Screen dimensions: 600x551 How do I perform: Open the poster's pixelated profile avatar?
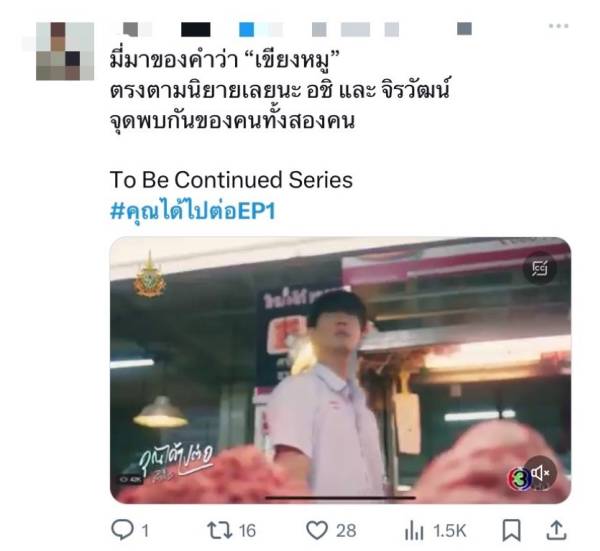[x=65, y=51]
